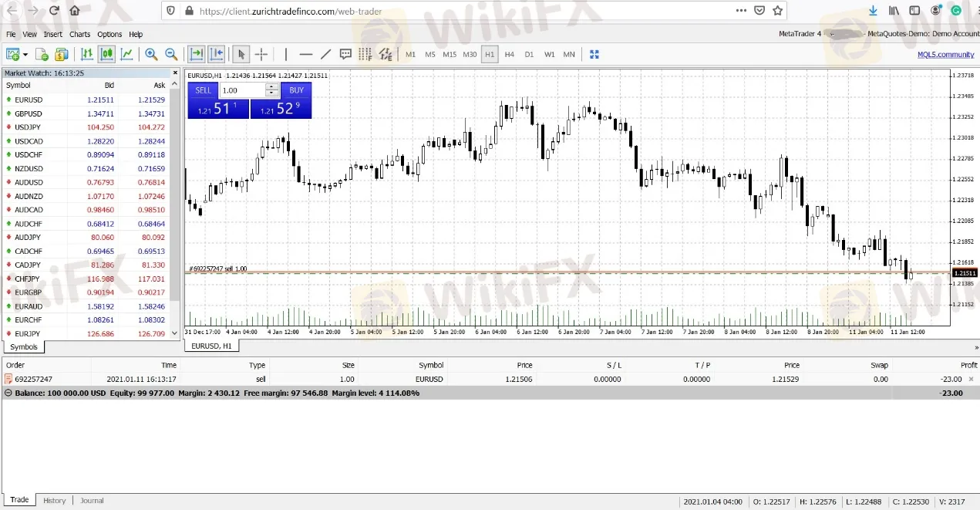
Task: Toggle candlestick chart mode
Action: [106, 55]
